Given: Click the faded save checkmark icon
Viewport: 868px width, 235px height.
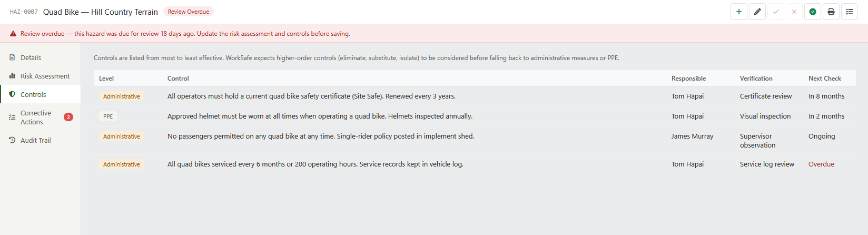Looking at the screenshot, I should (x=776, y=12).
